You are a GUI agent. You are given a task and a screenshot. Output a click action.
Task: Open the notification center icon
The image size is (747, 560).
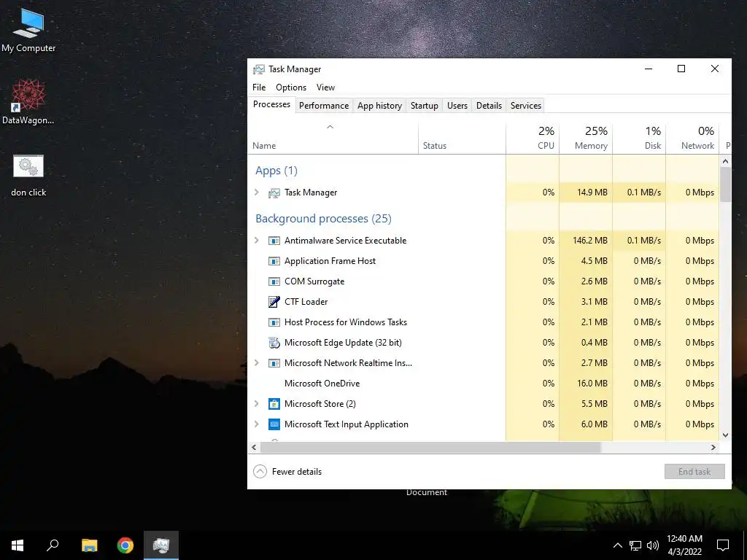tap(723, 545)
